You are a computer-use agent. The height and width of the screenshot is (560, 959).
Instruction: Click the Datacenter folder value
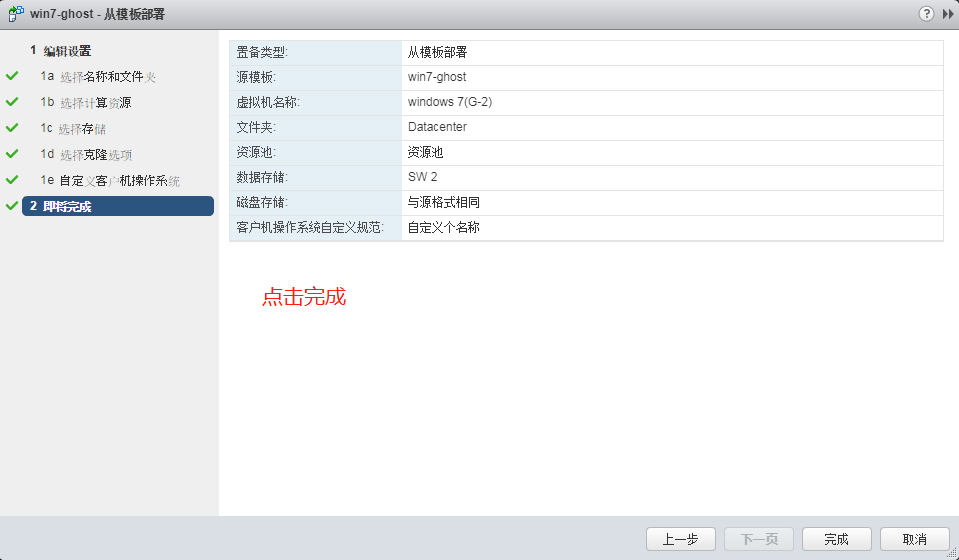click(437, 127)
